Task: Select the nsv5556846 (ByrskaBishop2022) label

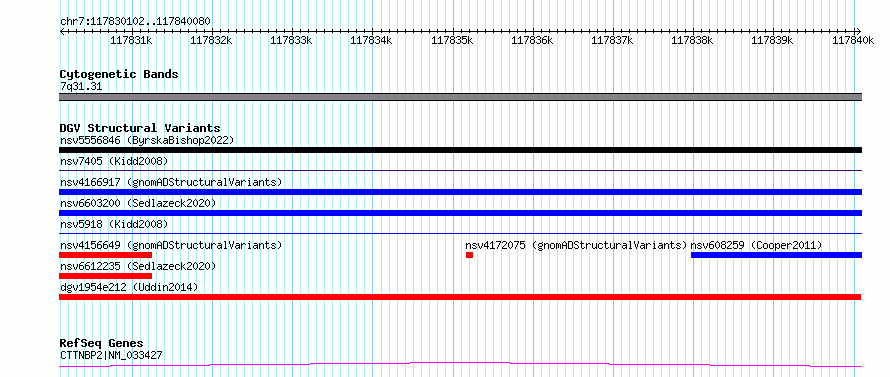Action: [x=147, y=140]
